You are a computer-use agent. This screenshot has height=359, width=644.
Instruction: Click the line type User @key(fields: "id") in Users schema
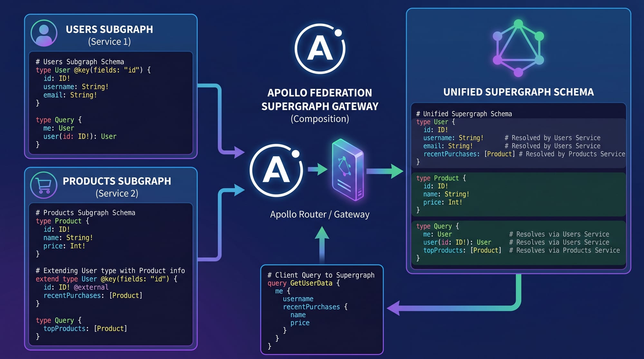[93, 70]
